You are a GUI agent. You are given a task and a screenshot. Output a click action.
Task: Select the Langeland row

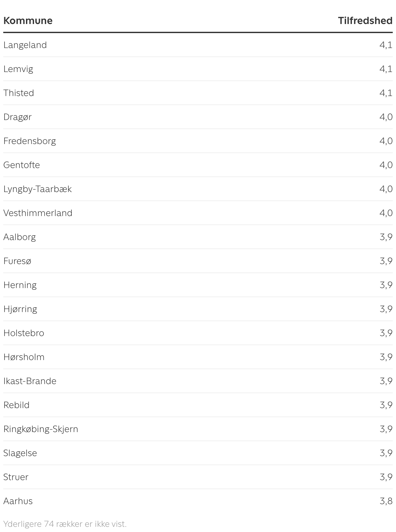pyautogui.click(x=198, y=45)
